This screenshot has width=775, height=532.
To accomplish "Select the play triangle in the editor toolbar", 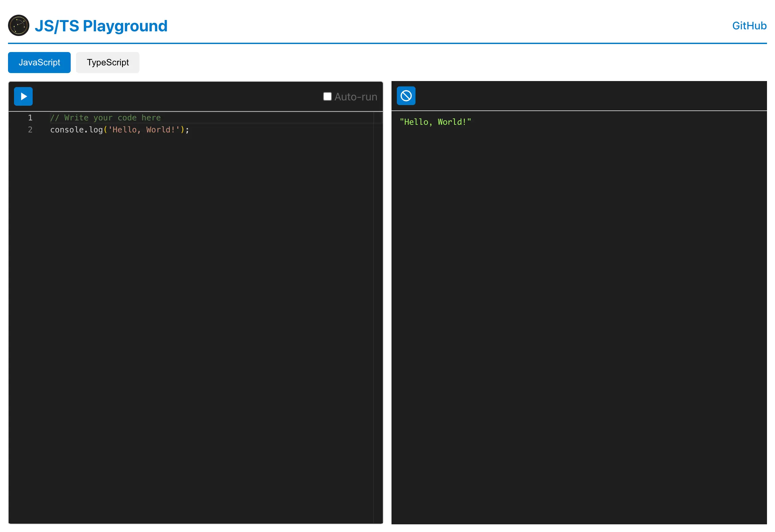I will (x=23, y=96).
